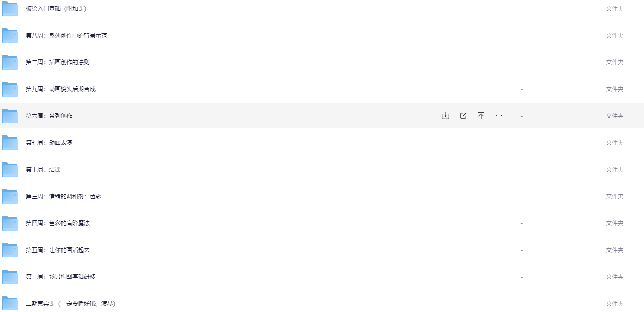644x312 pixels.
Task: Open the 第六周：系列创作 folder name
Action: (x=49, y=116)
